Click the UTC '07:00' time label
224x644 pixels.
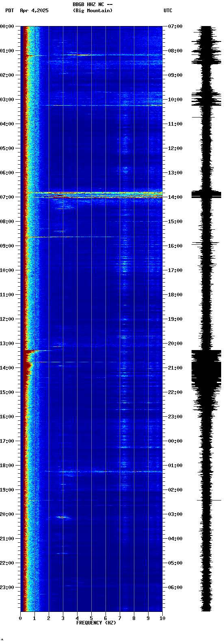point(175,26)
